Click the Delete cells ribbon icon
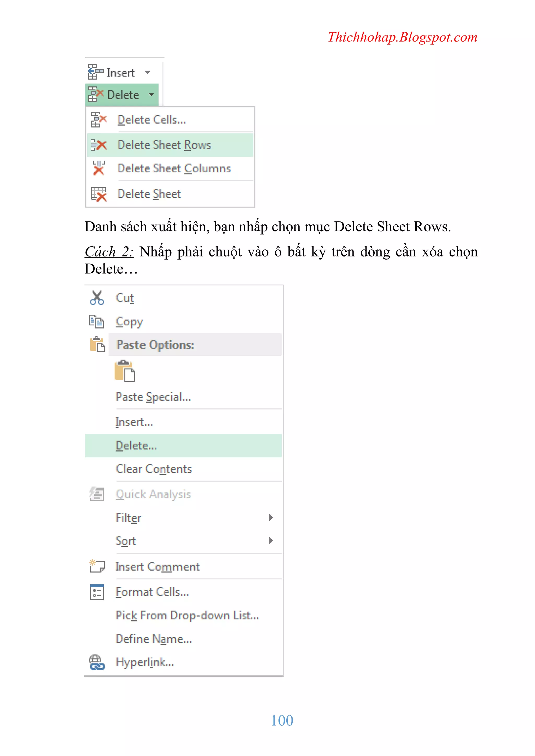This screenshot has height=756, width=535. click(96, 95)
